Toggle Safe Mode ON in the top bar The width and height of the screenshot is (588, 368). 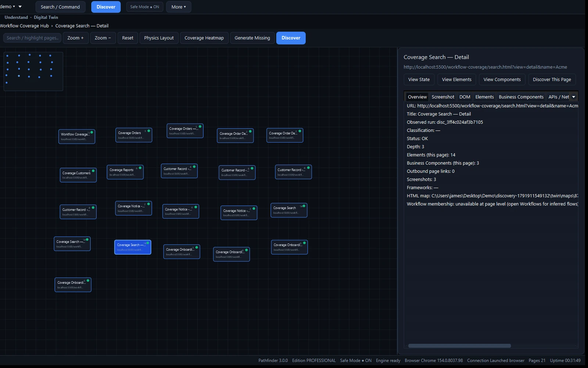click(x=145, y=7)
